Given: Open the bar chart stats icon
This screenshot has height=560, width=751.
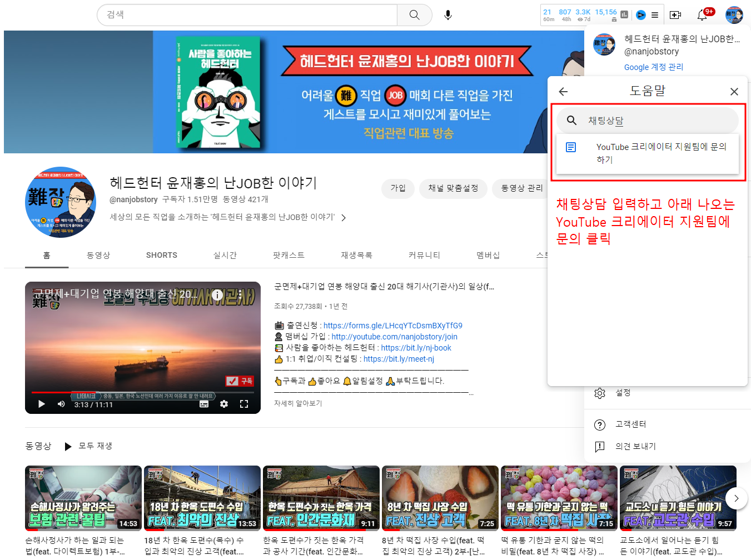Looking at the screenshot, I should pos(624,15).
